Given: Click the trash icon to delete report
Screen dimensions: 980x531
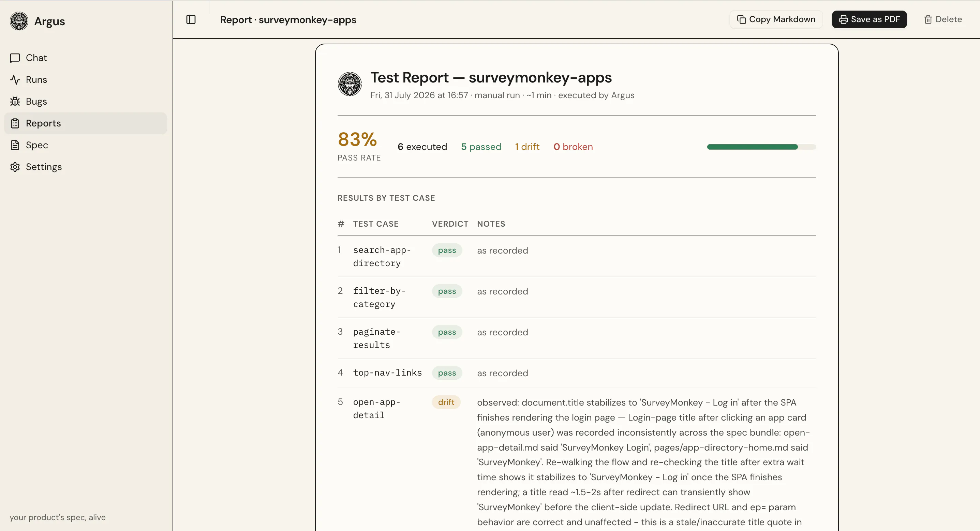Looking at the screenshot, I should point(928,19).
